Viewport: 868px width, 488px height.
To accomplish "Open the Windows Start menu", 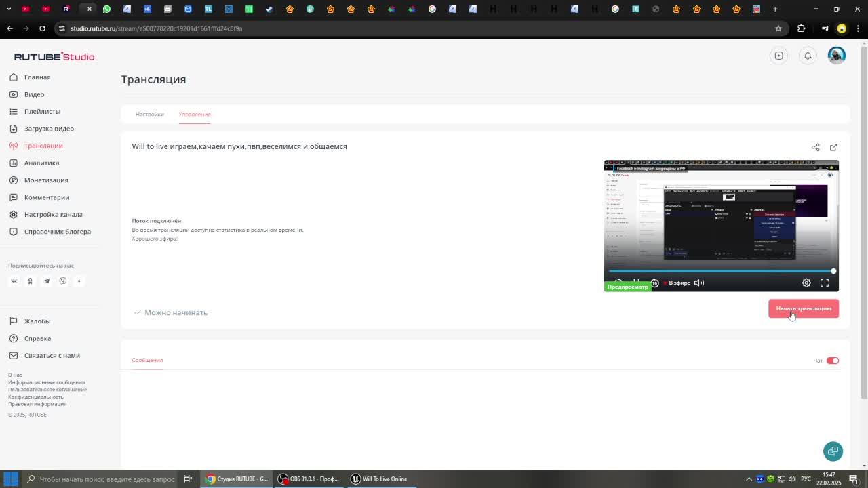I will click(x=10, y=479).
